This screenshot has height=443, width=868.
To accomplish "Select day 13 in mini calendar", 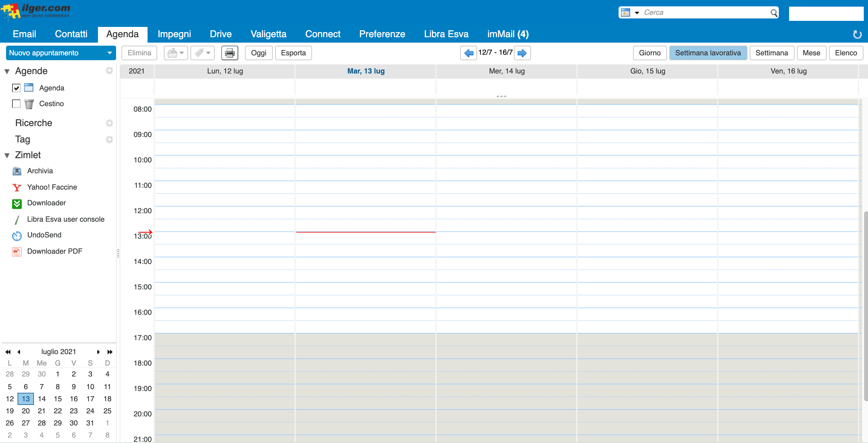I will (26, 399).
